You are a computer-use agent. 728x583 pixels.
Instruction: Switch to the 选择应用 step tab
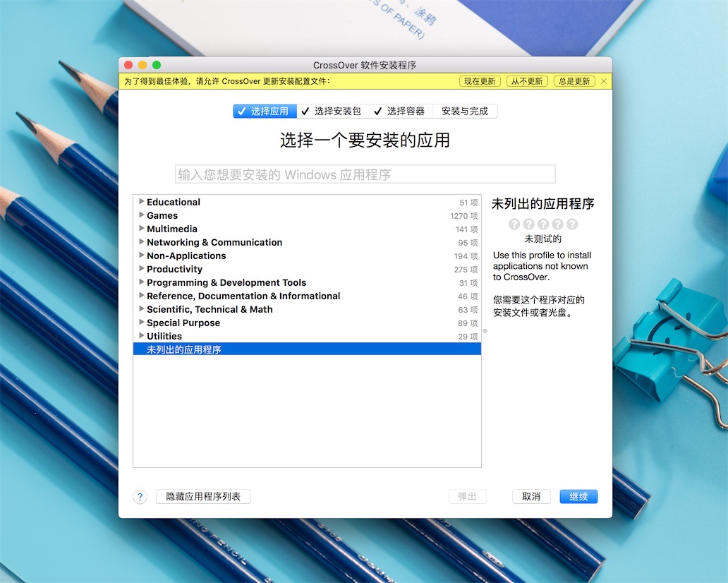click(x=265, y=111)
